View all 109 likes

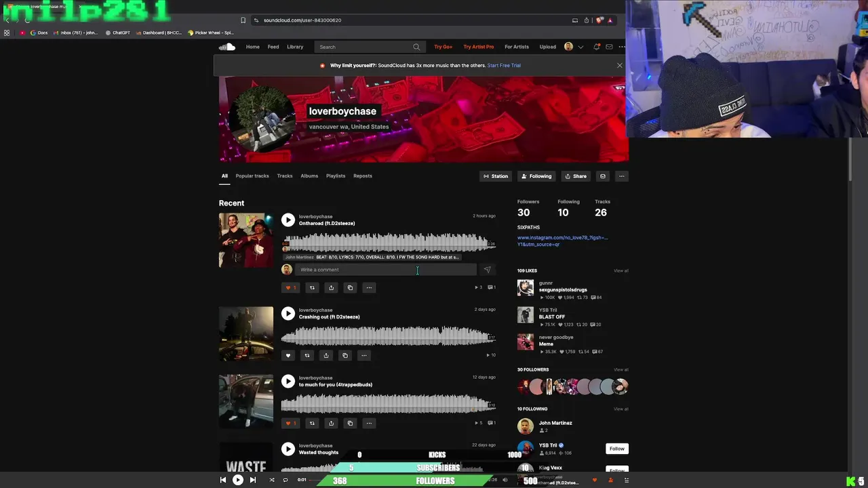[620, 270]
